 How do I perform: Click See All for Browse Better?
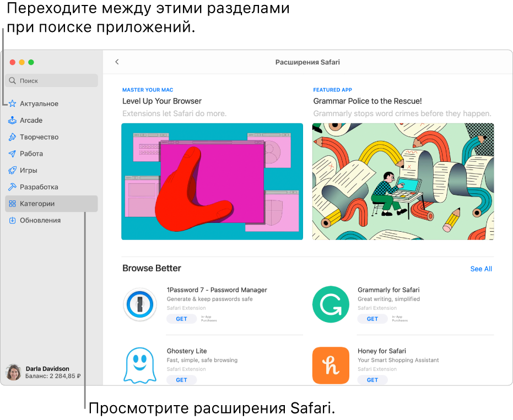481,269
